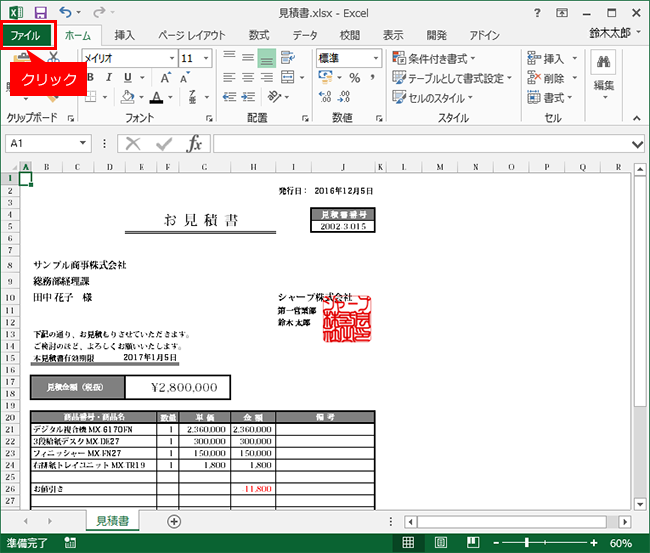Toggle italic formatting
The width and height of the screenshot is (650, 553).
109,78
